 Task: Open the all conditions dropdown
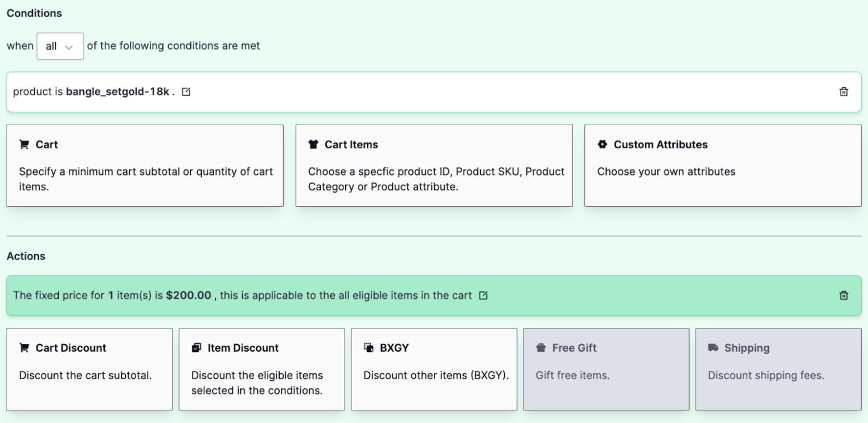coord(60,46)
